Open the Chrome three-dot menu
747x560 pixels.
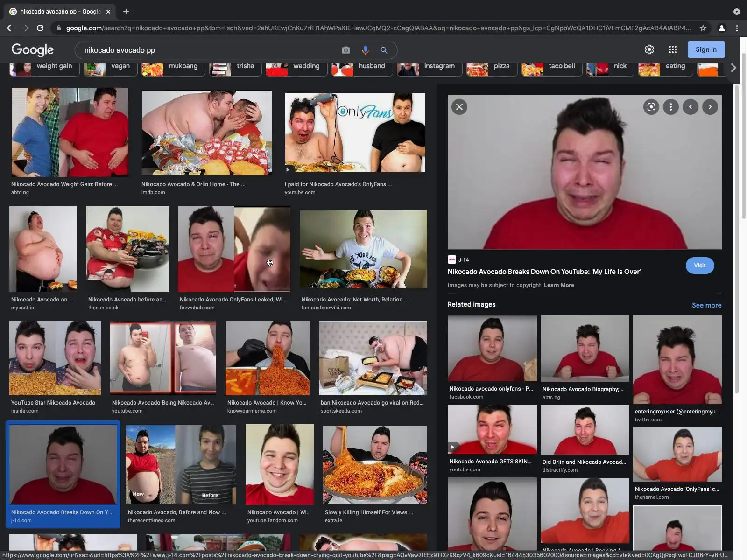pos(737,28)
